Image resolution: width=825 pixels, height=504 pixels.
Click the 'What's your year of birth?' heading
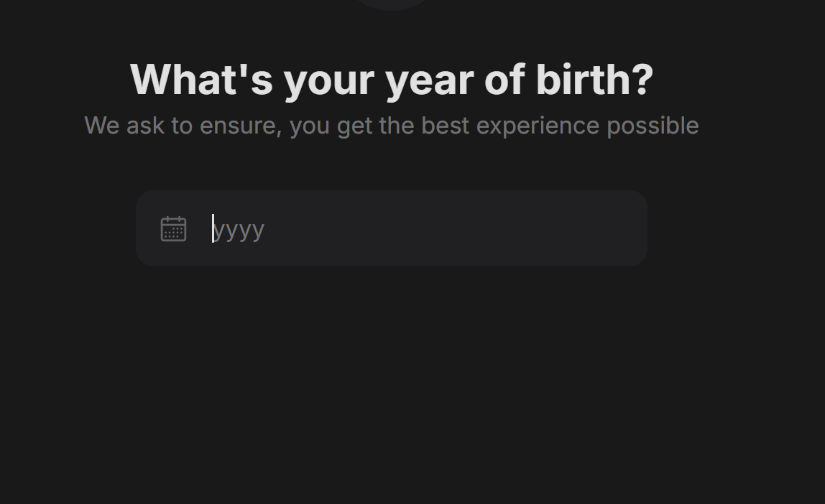392,80
